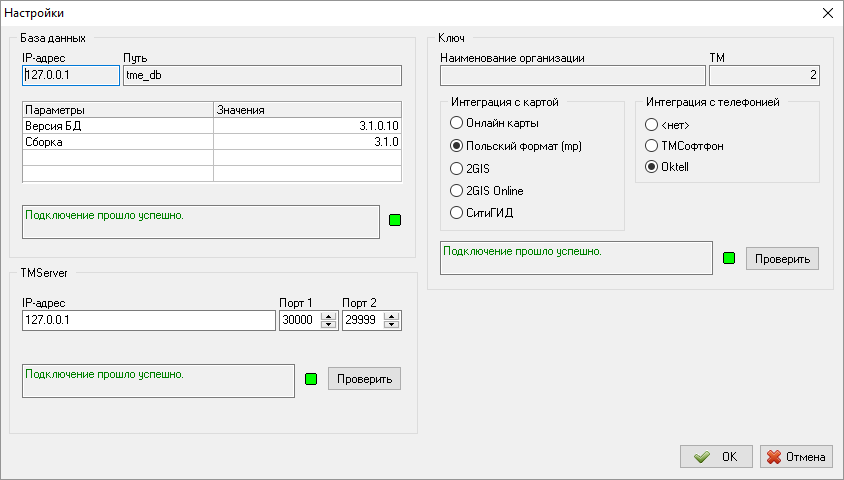Screen dimensions: 844x480
Task: Click the Отмена cancel button
Action: (x=796, y=457)
